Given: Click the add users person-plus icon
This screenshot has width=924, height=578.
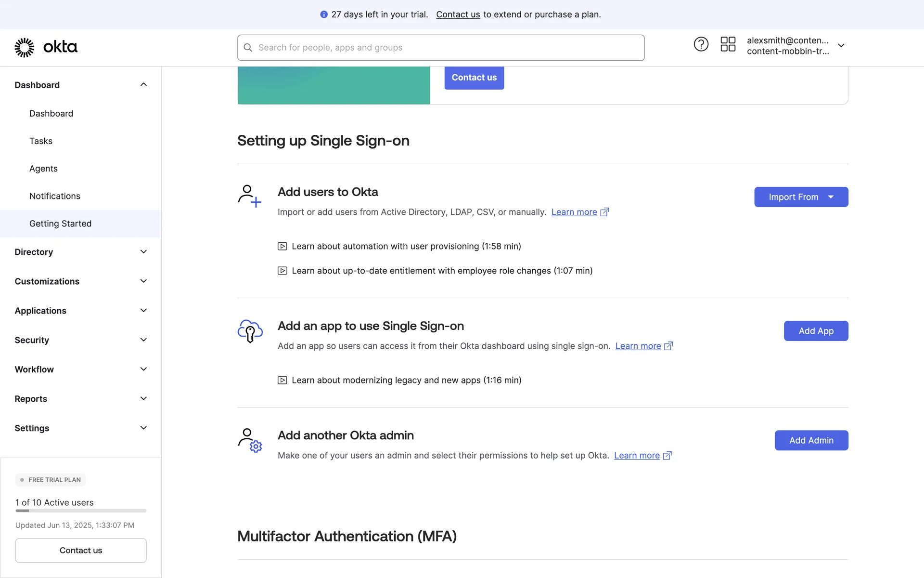Looking at the screenshot, I should click(249, 196).
